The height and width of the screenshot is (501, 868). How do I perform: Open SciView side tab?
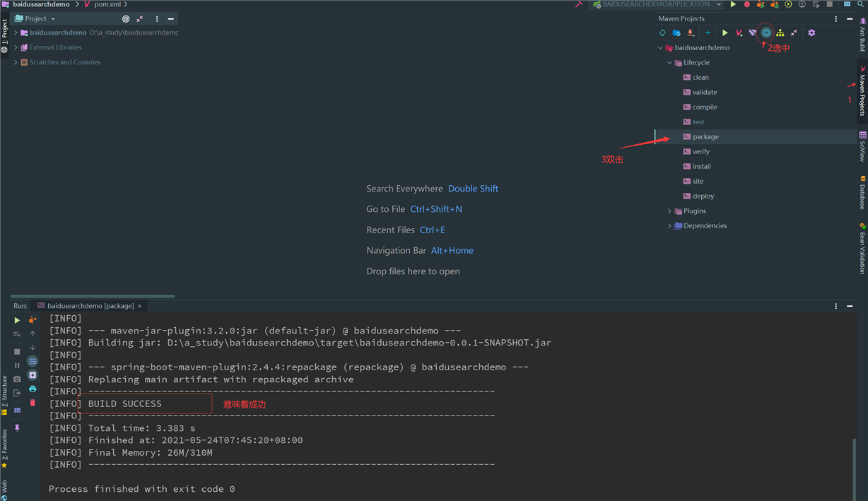point(862,146)
